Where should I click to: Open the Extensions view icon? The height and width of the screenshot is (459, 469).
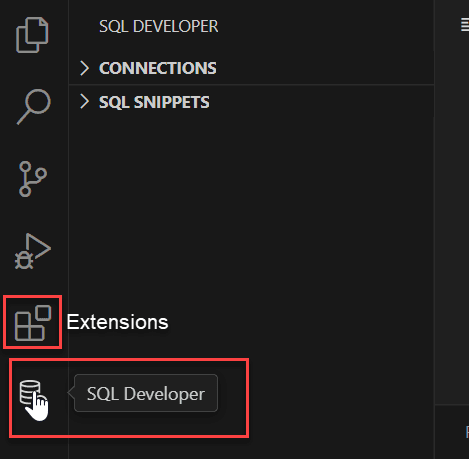pyautogui.click(x=33, y=322)
